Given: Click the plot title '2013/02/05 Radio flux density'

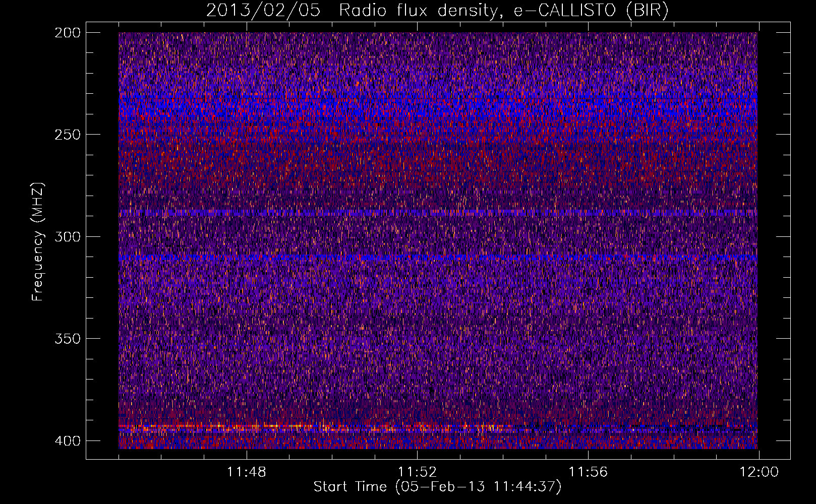Looking at the screenshot, I should pyautogui.click(x=437, y=11).
